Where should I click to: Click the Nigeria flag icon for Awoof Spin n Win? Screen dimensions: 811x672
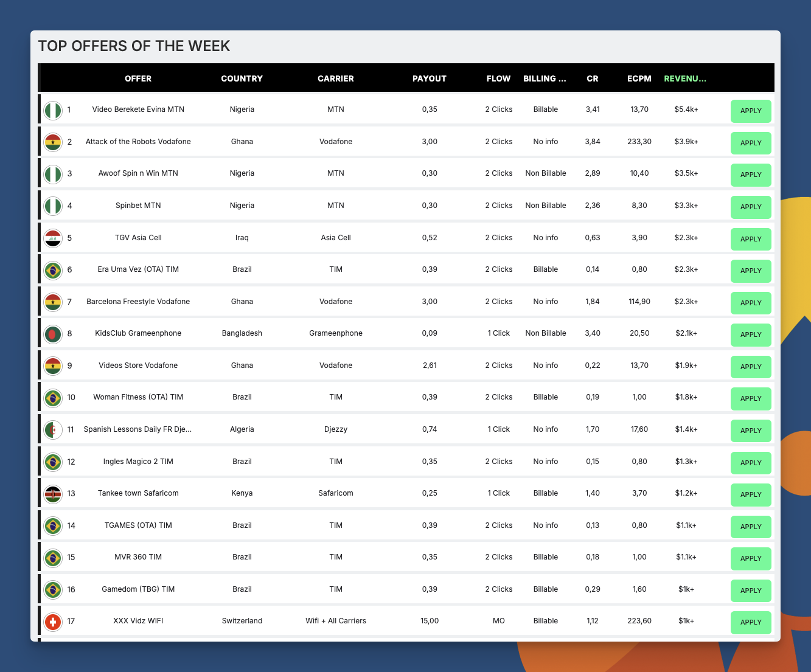click(54, 175)
